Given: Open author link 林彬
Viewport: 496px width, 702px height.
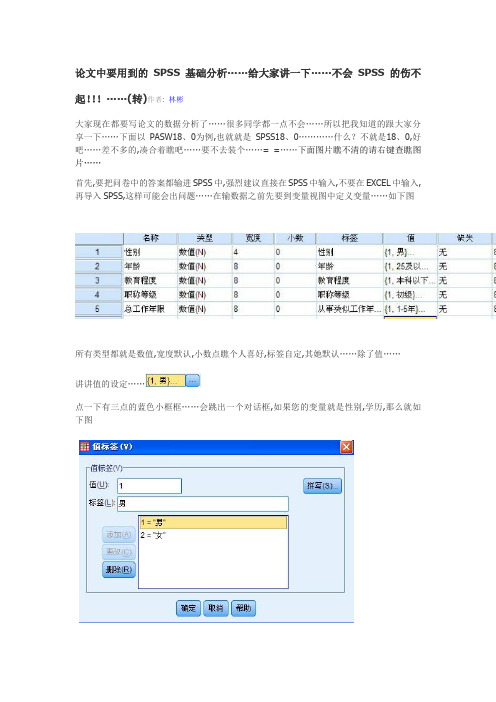Looking at the screenshot, I should (176, 99).
